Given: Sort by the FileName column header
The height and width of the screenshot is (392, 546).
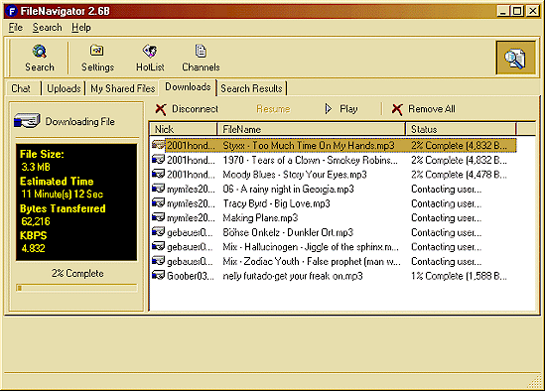Looking at the screenshot, I should pos(312,129).
